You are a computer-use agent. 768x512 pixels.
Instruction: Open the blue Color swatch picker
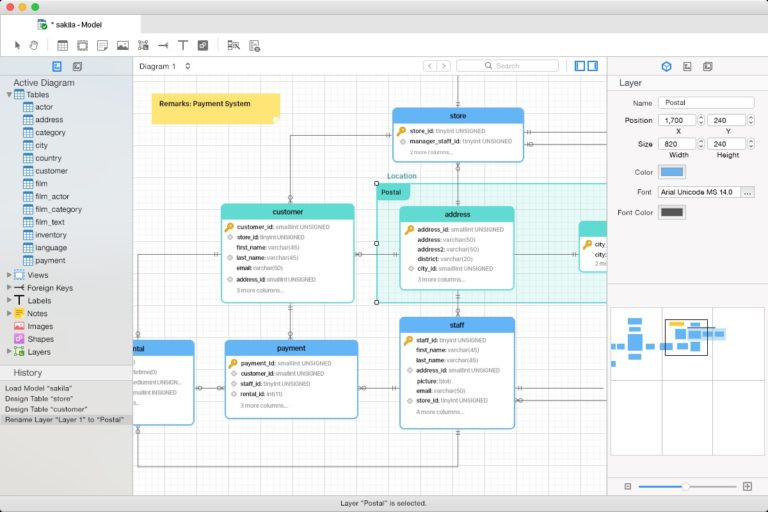click(671, 172)
